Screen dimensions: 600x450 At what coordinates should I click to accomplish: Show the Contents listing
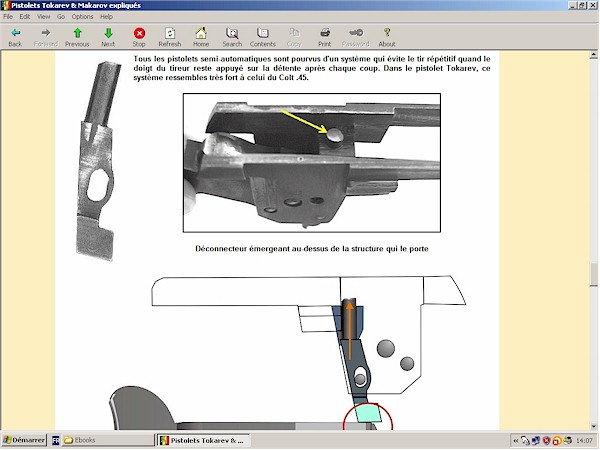(262, 37)
